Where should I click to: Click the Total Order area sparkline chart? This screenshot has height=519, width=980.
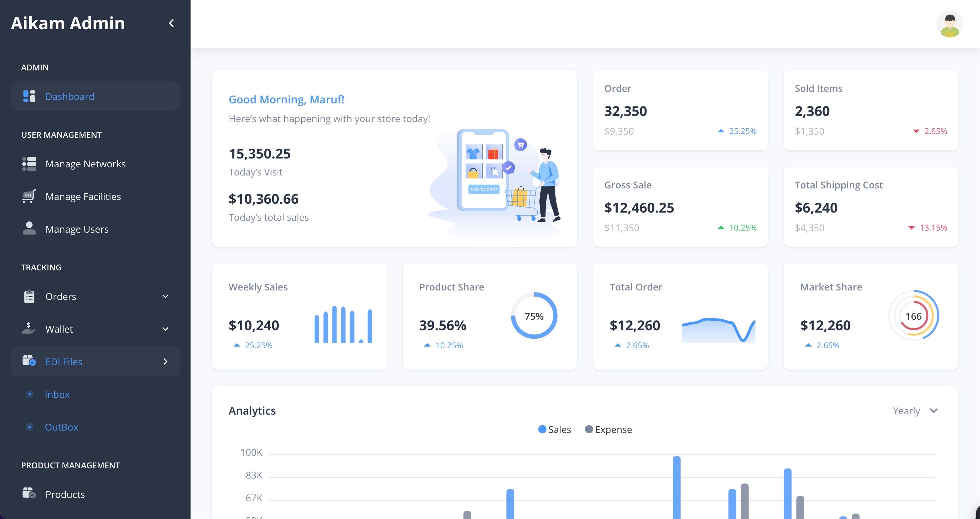718,330
